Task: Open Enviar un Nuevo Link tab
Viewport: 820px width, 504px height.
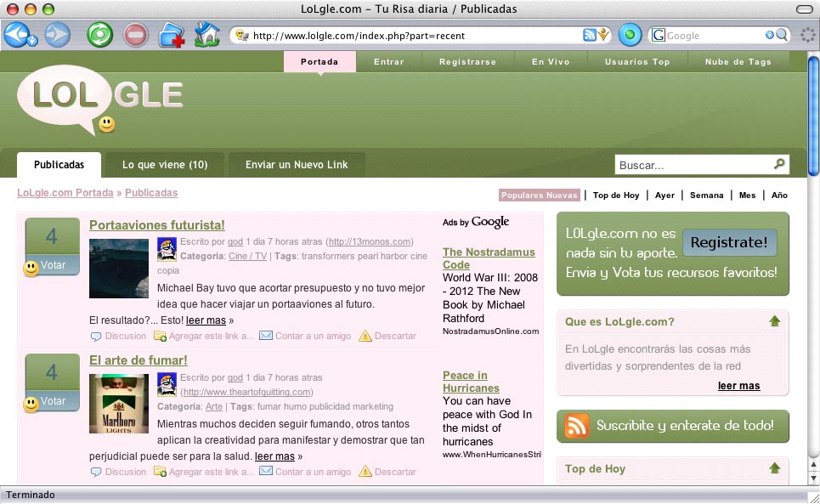Action: tap(297, 165)
